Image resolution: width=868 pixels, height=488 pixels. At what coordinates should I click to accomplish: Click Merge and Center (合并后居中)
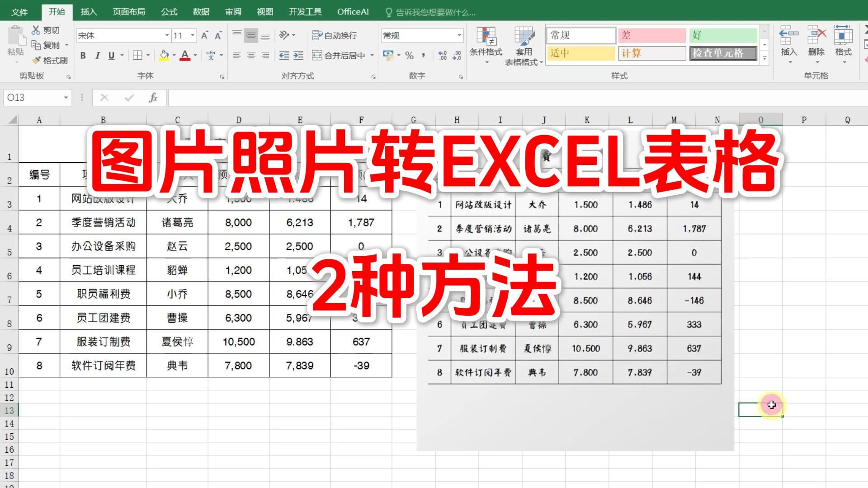tap(339, 55)
